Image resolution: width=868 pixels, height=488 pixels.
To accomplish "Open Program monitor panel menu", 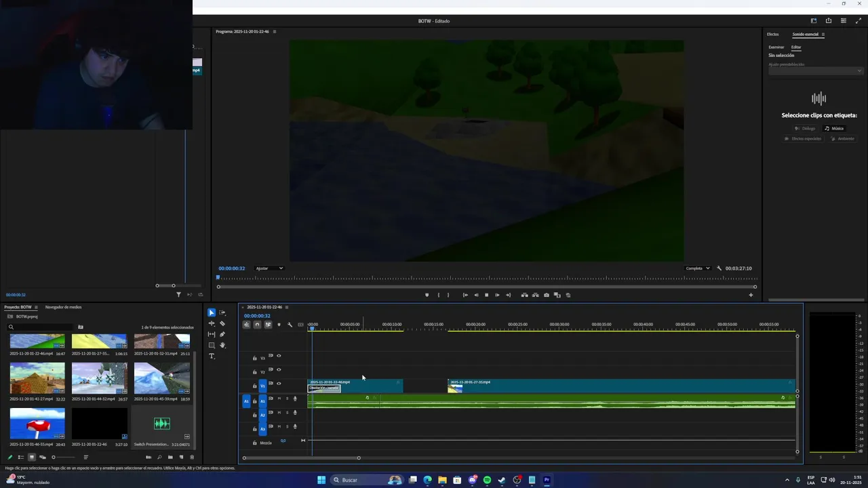I will pyautogui.click(x=275, y=32).
